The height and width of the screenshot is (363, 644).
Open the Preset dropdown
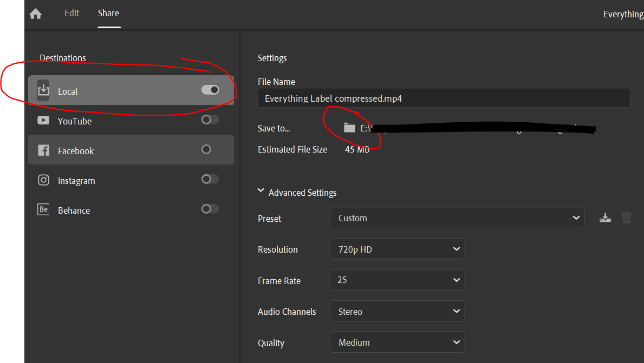[457, 218]
